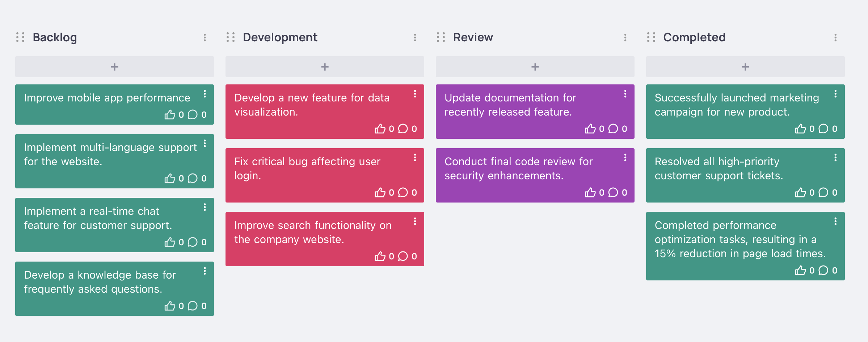This screenshot has height=342, width=868.
Task: Like the 'Develop a new feature for data visualization' card
Action: coord(380,129)
